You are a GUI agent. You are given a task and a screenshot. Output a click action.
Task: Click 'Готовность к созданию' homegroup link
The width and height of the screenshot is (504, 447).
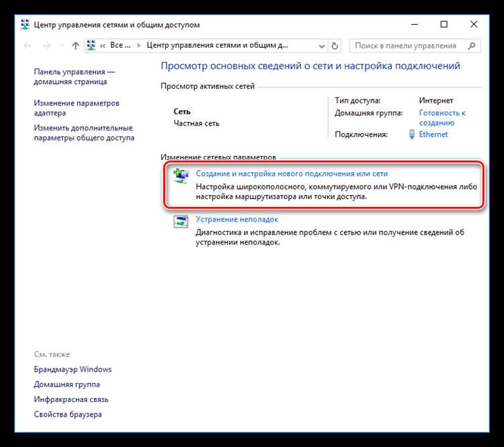click(x=442, y=118)
